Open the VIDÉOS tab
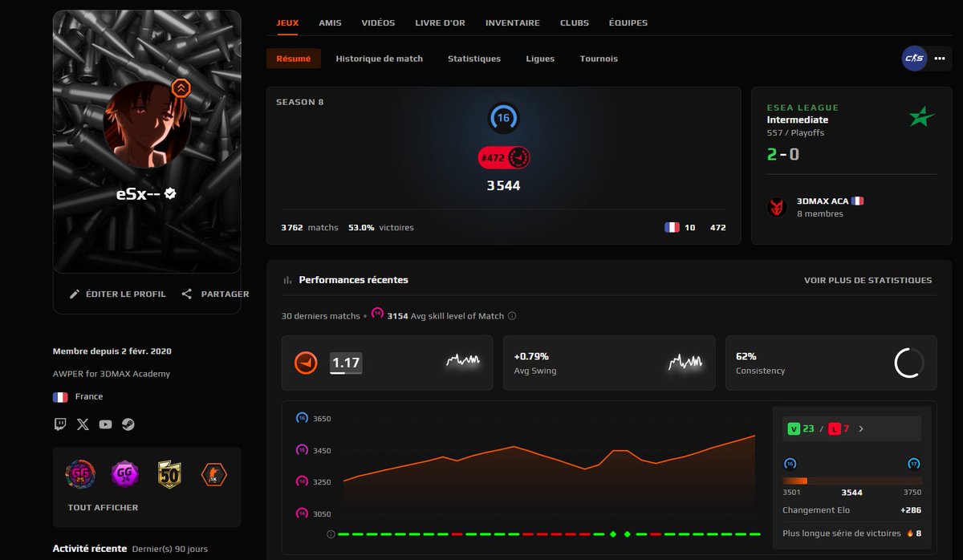 pyautogui.click(x=378, y=23)
